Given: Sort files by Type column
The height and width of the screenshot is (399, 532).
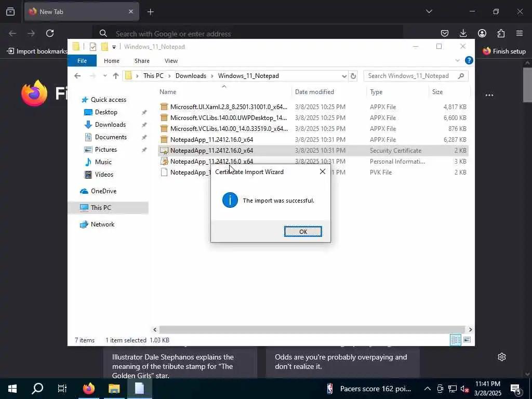Looking at the screenshot, I should (397, 91).
